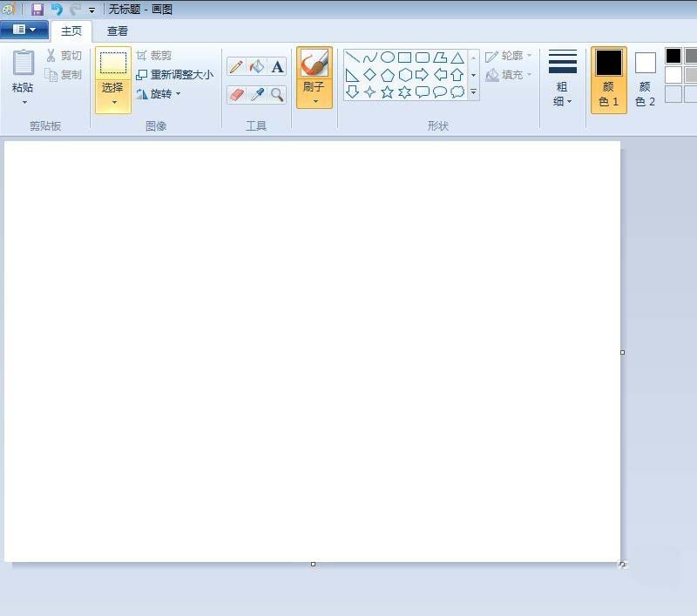Click the Copy (复制) button

[64, 75]
